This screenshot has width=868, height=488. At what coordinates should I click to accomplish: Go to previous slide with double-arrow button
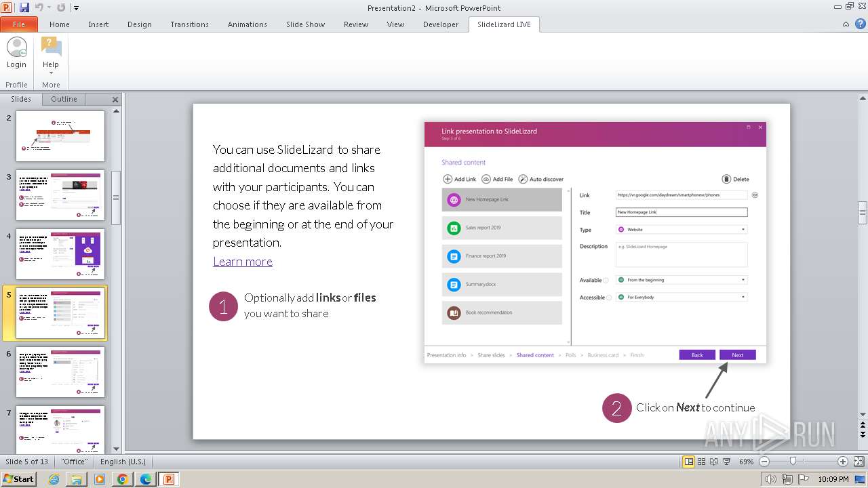[863, 424]
